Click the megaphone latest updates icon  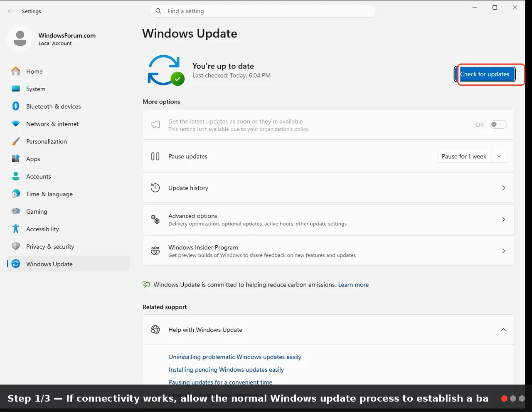155,125
